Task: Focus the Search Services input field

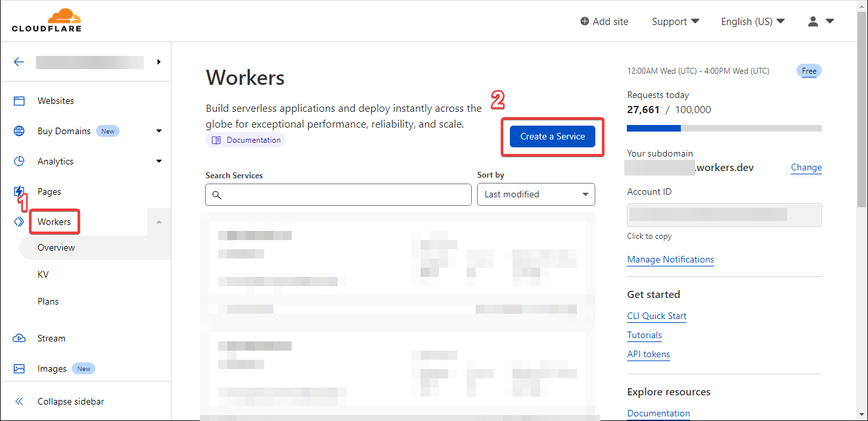Action: click(338, 195)
